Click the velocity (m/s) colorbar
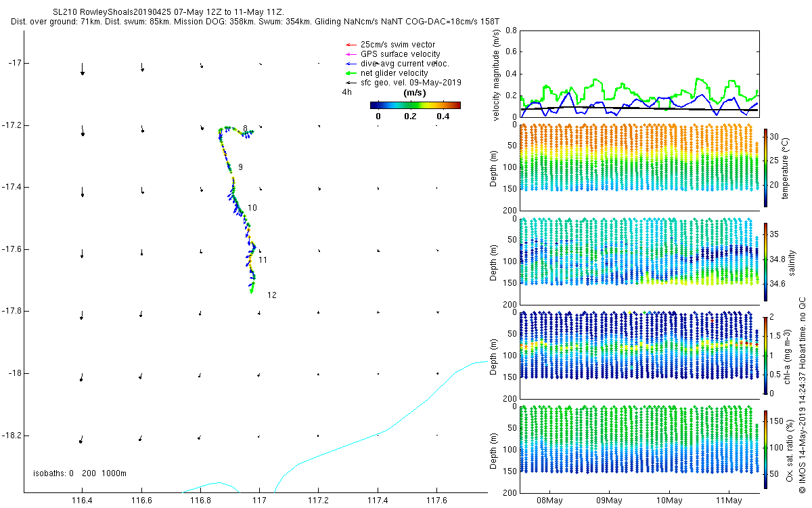Image resolution: width=812 pixels, height=508 pixels. (415, 105)
